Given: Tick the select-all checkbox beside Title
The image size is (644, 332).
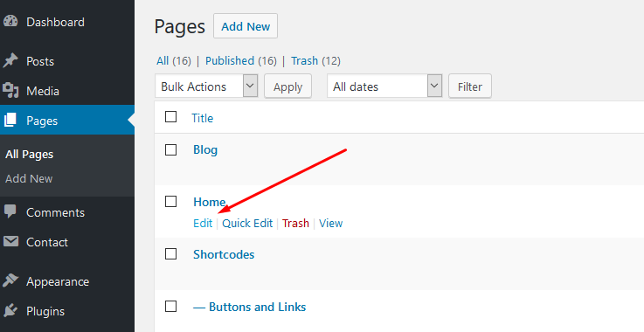Looking at the screenshot, I should pos(171,117).
